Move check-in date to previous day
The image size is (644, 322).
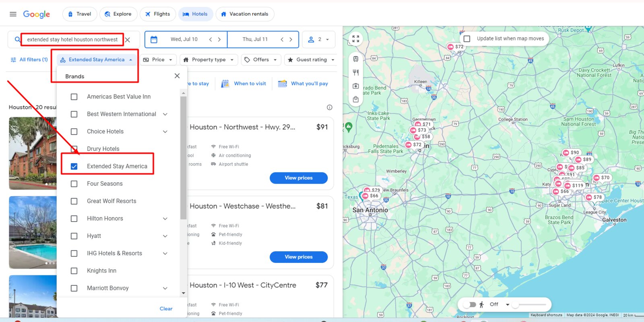[x=210, y=39]
